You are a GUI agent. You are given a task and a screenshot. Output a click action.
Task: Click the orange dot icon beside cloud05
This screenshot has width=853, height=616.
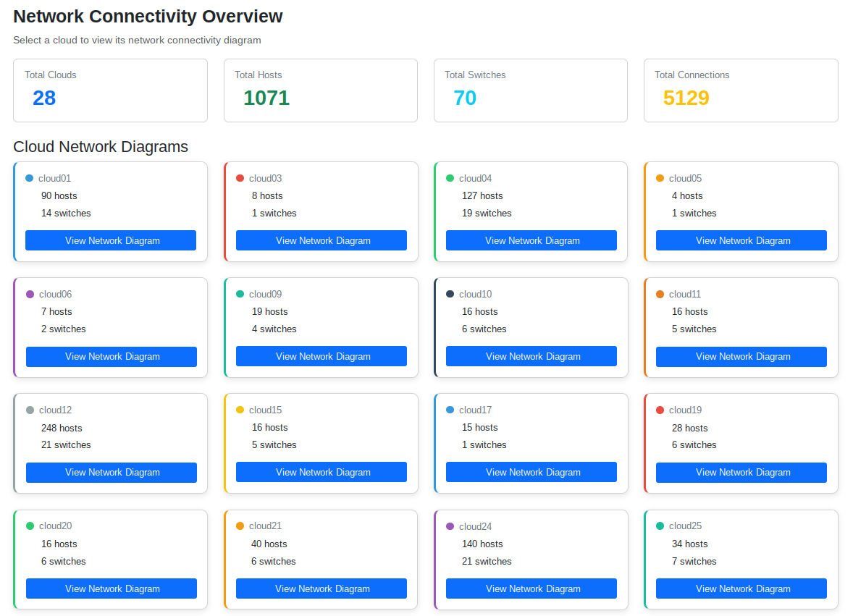660,178
